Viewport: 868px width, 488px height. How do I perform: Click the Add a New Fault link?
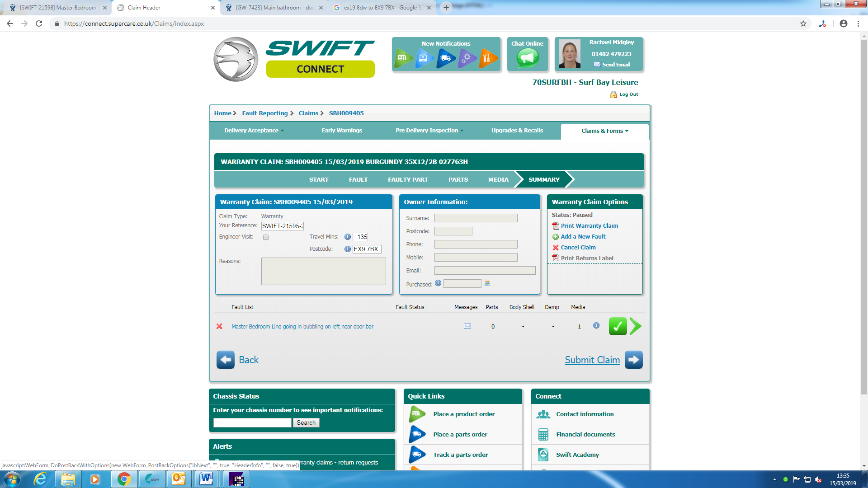pyautogui.click(x=583, y=237)
